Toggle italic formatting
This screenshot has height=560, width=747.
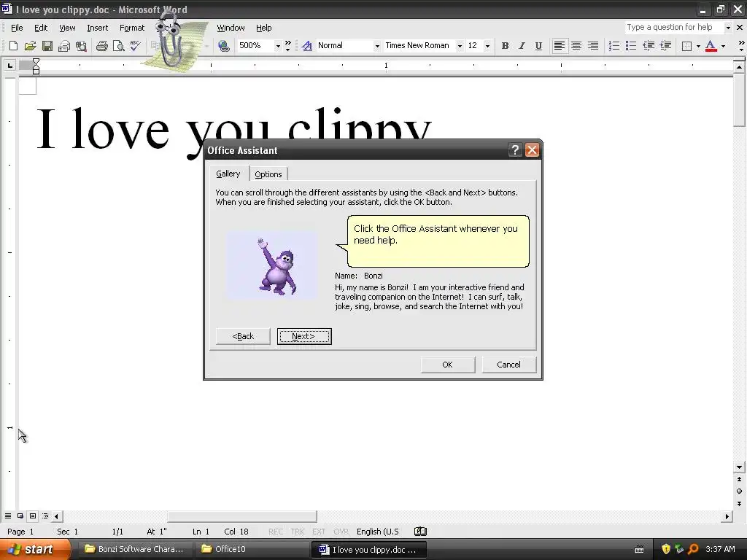pos(522,46)
